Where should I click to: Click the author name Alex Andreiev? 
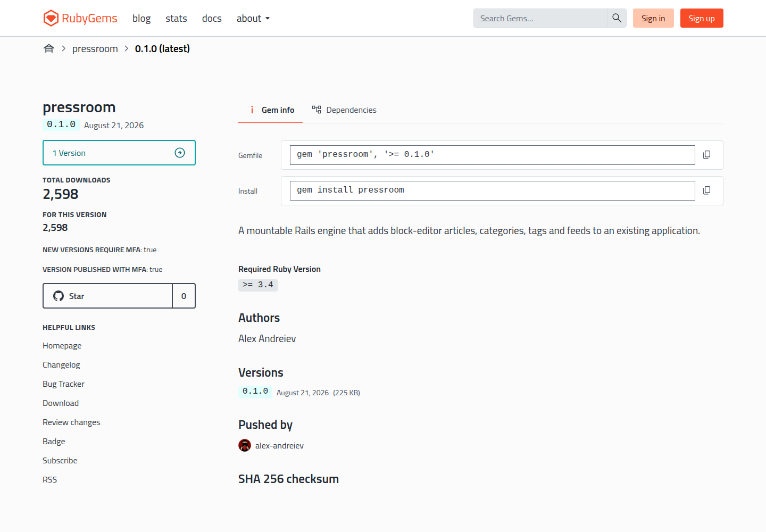(x=267, y=339)
